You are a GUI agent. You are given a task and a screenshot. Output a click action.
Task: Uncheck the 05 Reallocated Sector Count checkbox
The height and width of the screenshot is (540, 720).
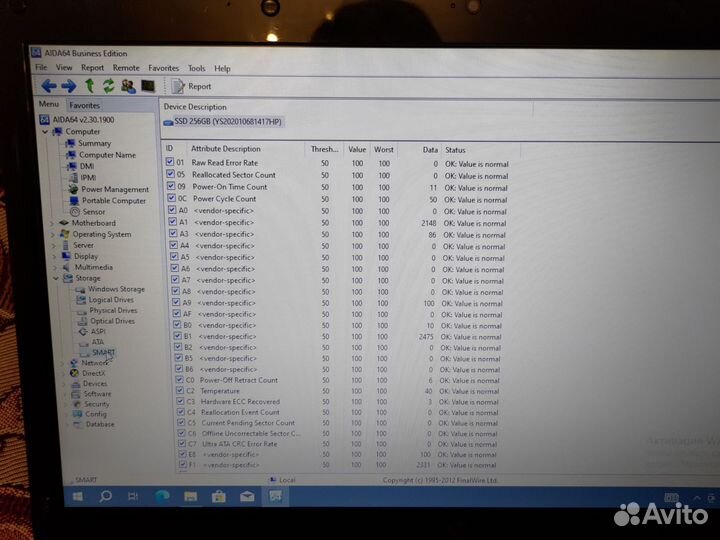(170, 174)
